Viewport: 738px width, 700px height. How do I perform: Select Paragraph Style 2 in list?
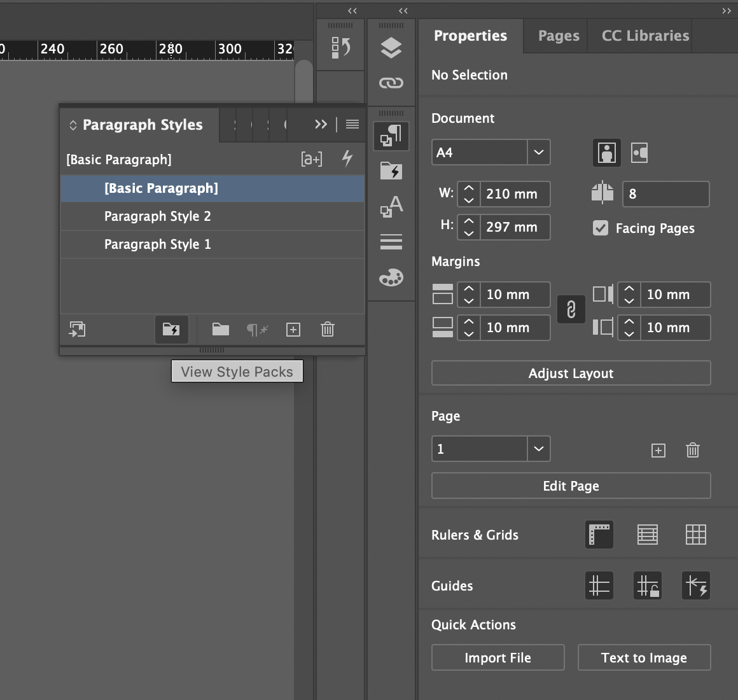click(212, 216)
